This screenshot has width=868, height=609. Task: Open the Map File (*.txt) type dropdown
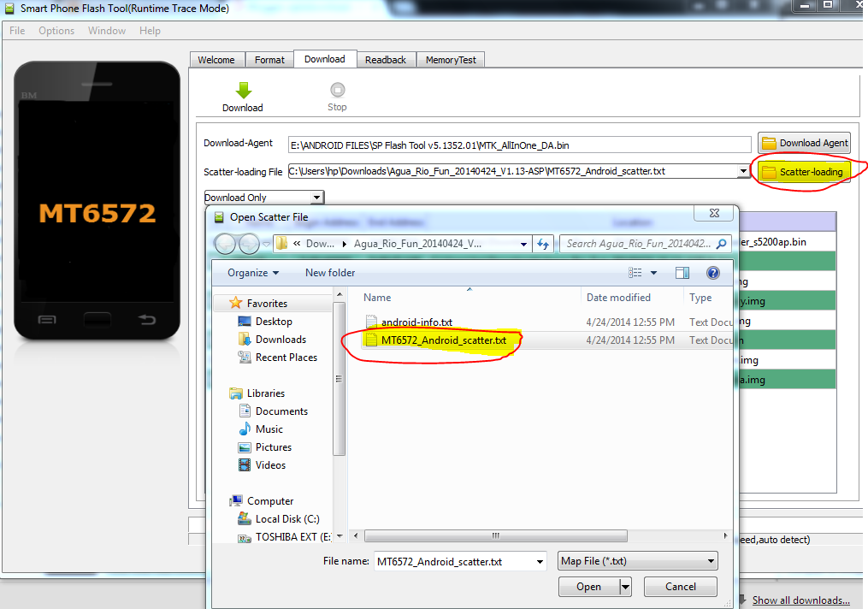[638, 561]
